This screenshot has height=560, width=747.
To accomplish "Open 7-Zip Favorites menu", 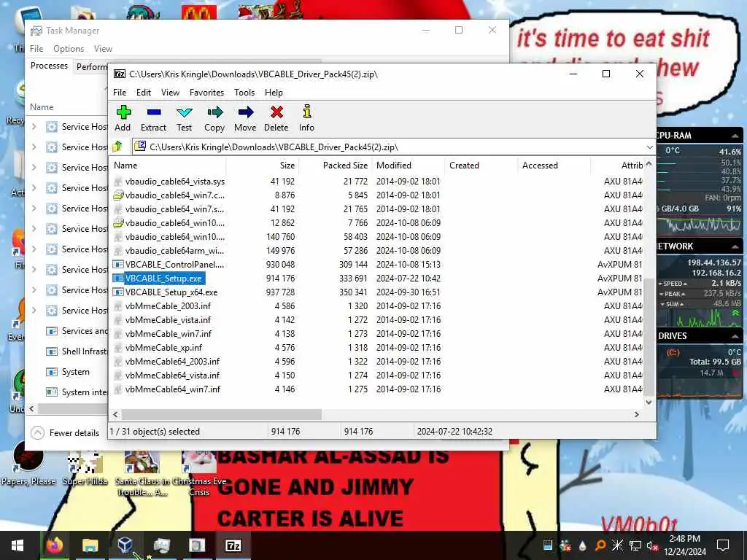I will 206,93.
